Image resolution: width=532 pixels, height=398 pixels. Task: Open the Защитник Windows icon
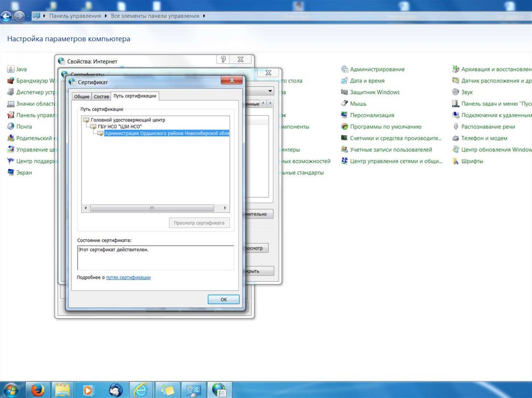pyautogui.click(x=344, y=92)
